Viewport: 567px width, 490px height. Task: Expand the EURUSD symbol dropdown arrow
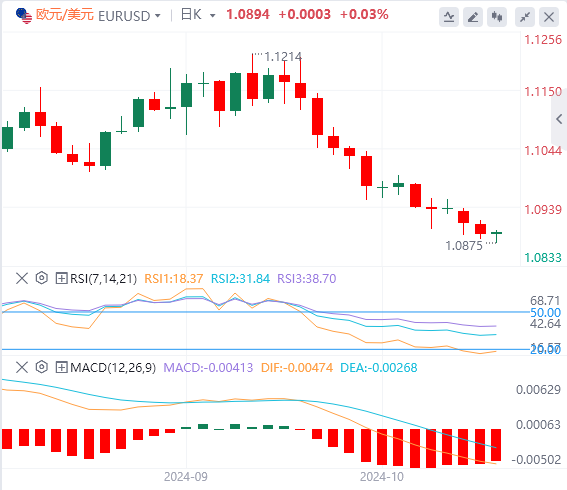(158, 16)
